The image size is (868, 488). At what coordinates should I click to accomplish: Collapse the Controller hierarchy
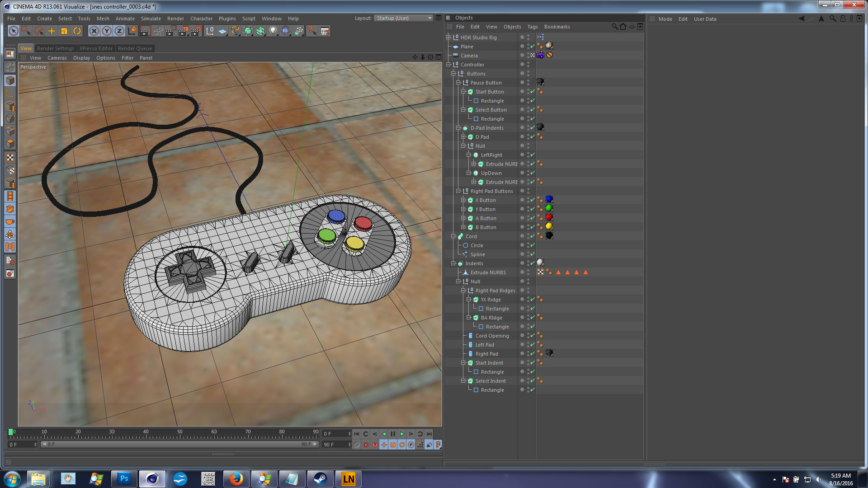click(448, 65)
